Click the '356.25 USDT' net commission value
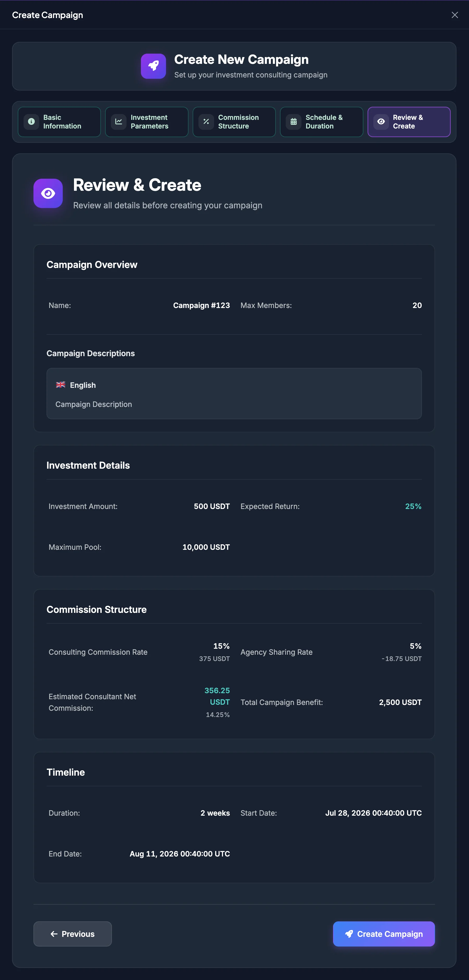Viewport: 469px width, 980px height. point(217,696)
